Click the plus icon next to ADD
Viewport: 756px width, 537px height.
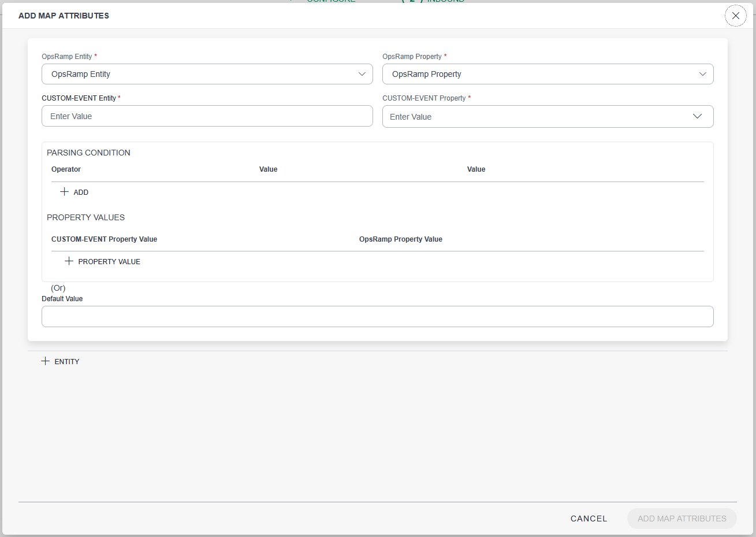pyautogui.click(x=64, y=191)
